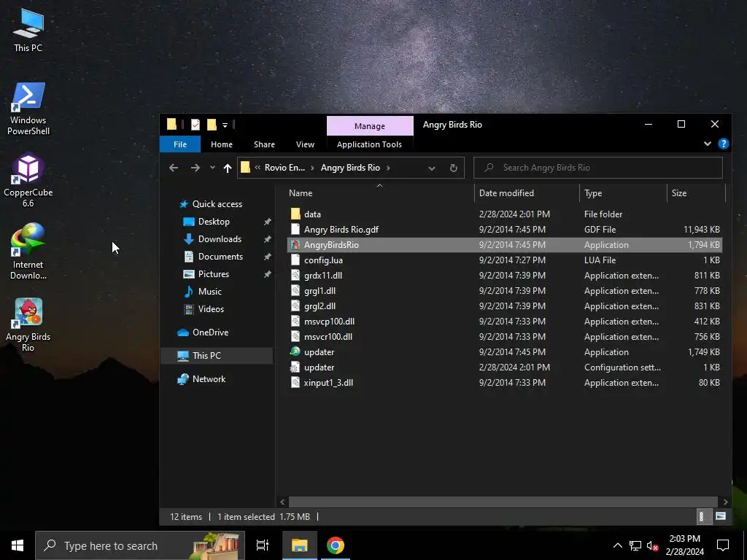Screen dimensions: 747x560
Task: Expand chevron after Angry Birds Rio breadcrumb
Action: 388,168
